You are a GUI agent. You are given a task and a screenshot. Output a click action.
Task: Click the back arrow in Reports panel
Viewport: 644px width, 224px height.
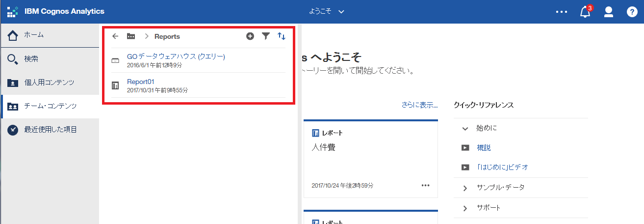115,36
